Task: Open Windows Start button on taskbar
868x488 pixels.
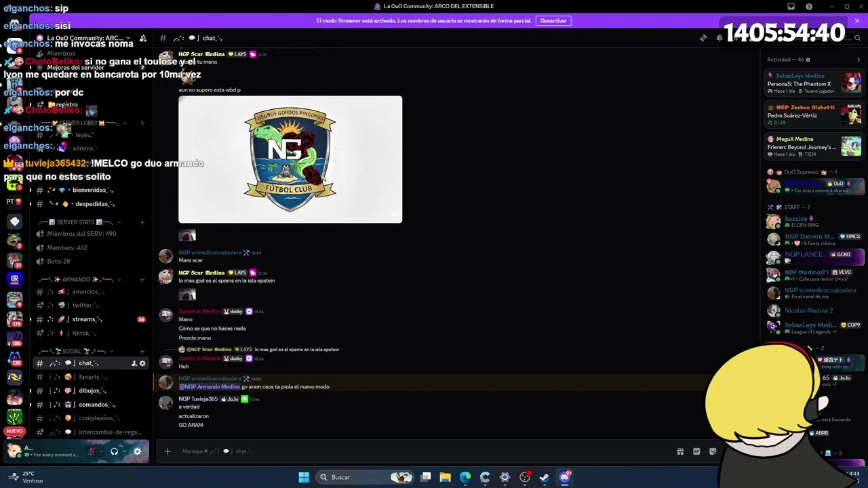Action: 304,477
